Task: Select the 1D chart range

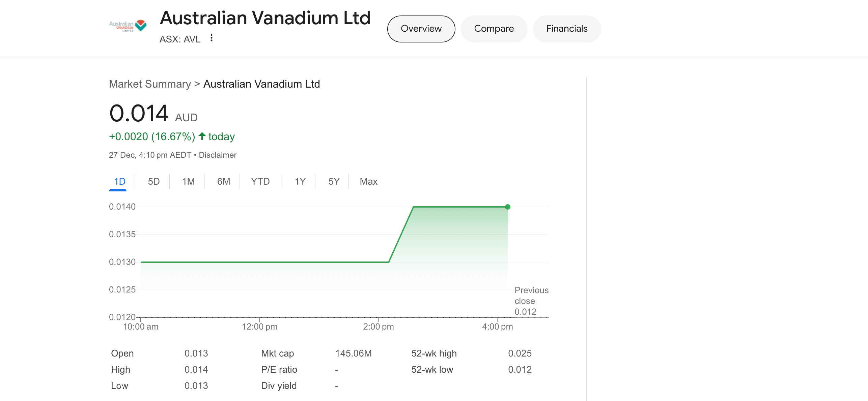Action: 119,182
